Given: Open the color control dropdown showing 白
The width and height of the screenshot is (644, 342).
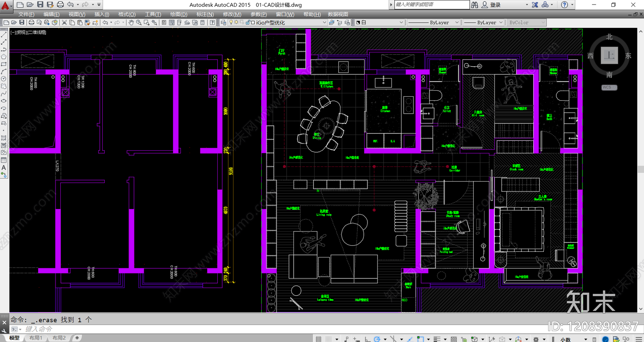Looking at the screenshot, I should tap(379, 23).
